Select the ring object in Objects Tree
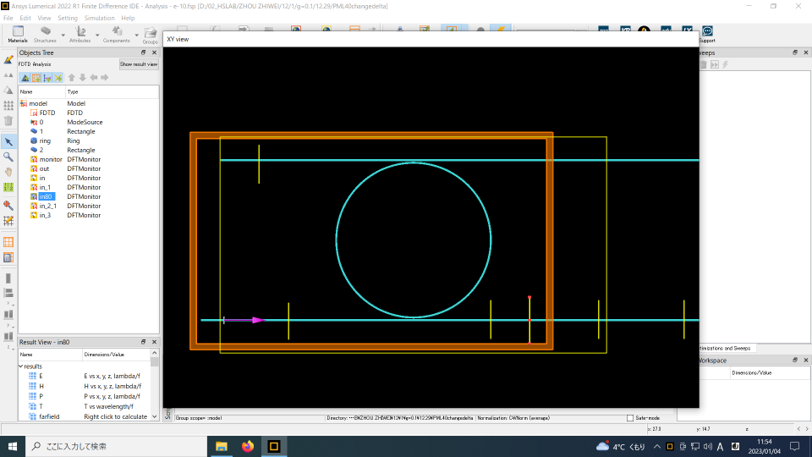The width and height of the screenshot is (812, 457). pos(45,141)
